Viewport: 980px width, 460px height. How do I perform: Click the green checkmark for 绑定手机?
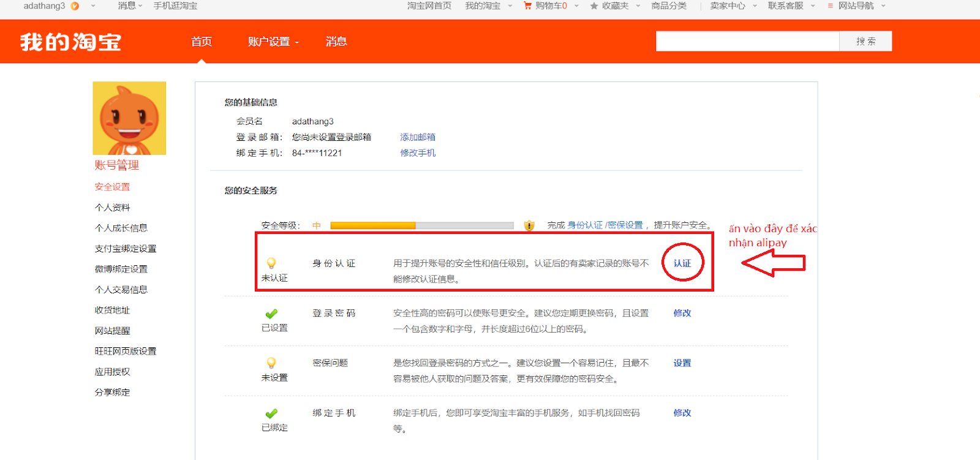[271, 413]
